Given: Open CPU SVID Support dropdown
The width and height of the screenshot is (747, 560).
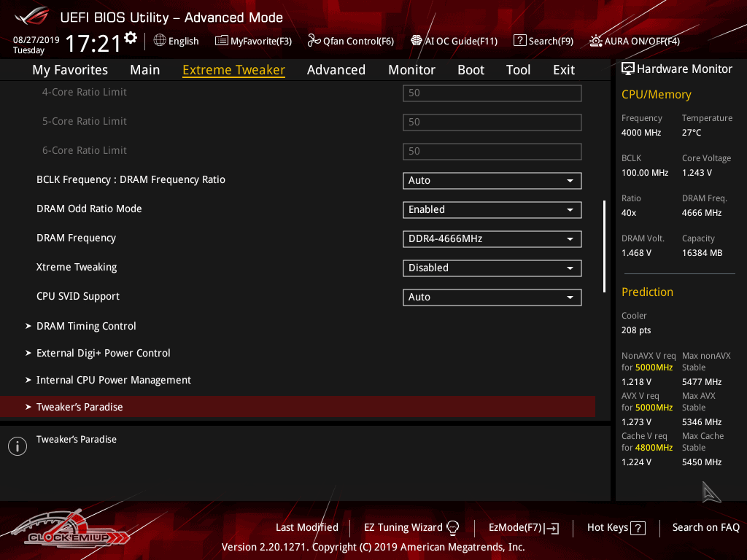Looking at the screenshot, I should click(492, 297).
